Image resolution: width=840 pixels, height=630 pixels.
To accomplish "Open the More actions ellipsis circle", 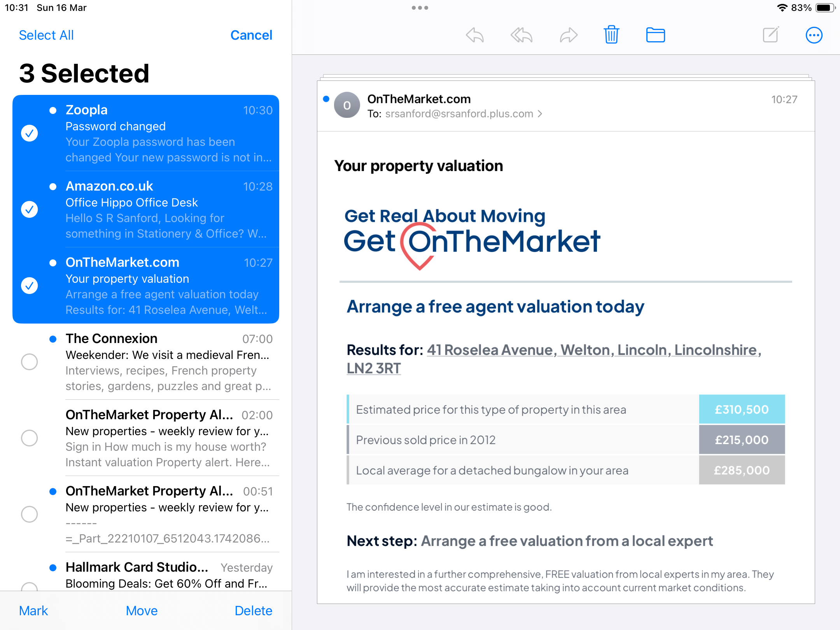I will tap(814, 35).
